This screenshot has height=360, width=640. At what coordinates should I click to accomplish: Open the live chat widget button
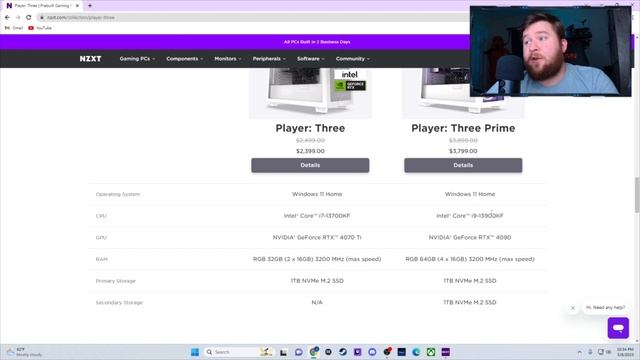pos(618,328)
